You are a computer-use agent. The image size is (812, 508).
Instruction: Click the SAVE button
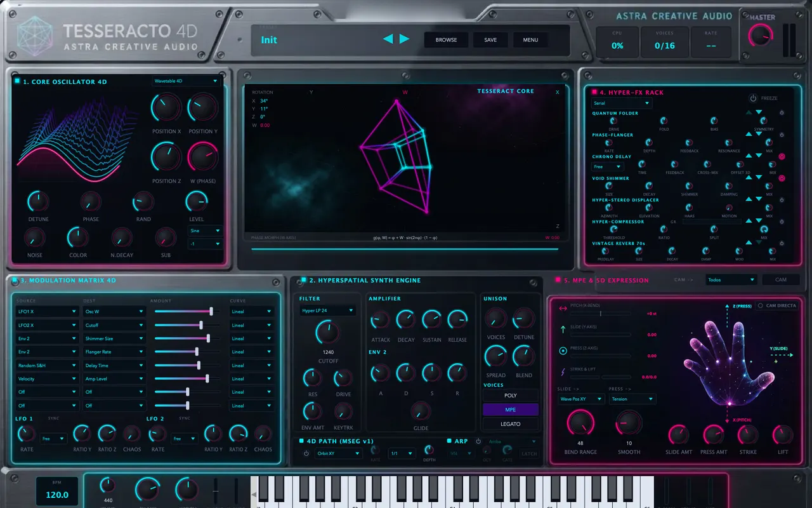coord(490,39)
